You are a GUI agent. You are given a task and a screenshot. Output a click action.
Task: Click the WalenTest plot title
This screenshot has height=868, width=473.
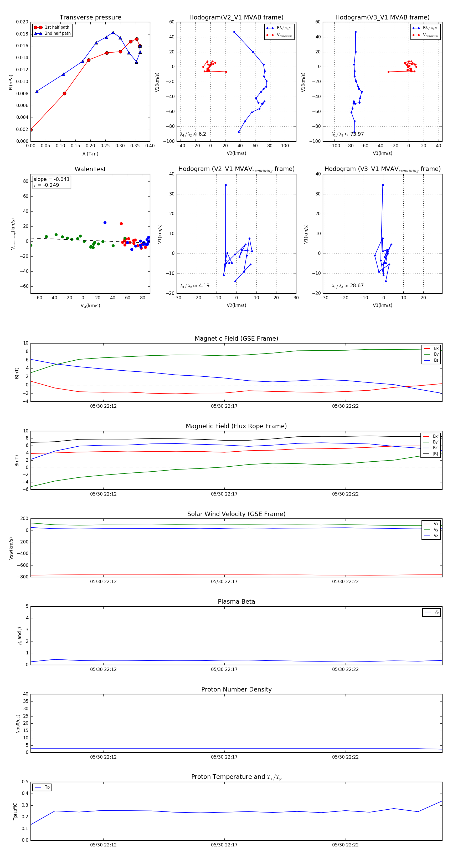point(90,169)
